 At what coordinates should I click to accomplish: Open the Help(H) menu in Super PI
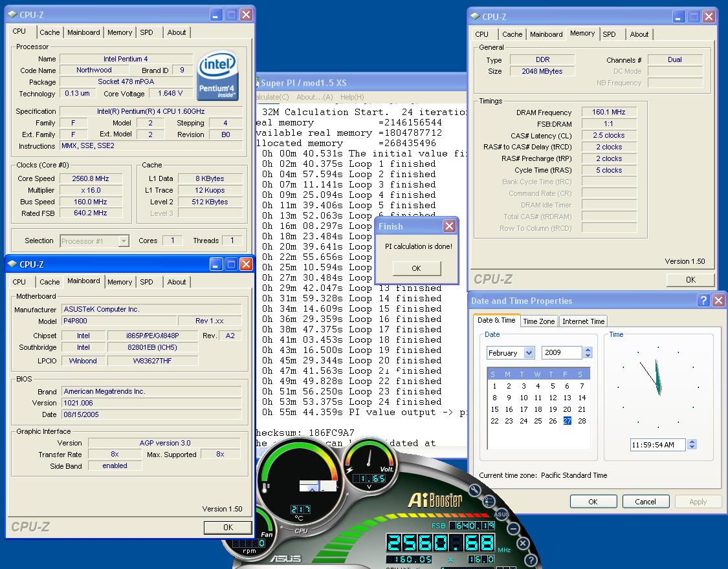click(352, 97)
